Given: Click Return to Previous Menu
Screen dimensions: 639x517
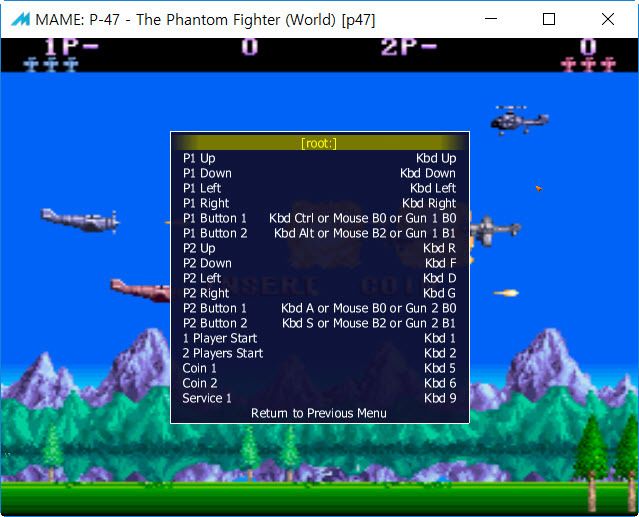Looking at the screenshot, I should click(319, 414).
